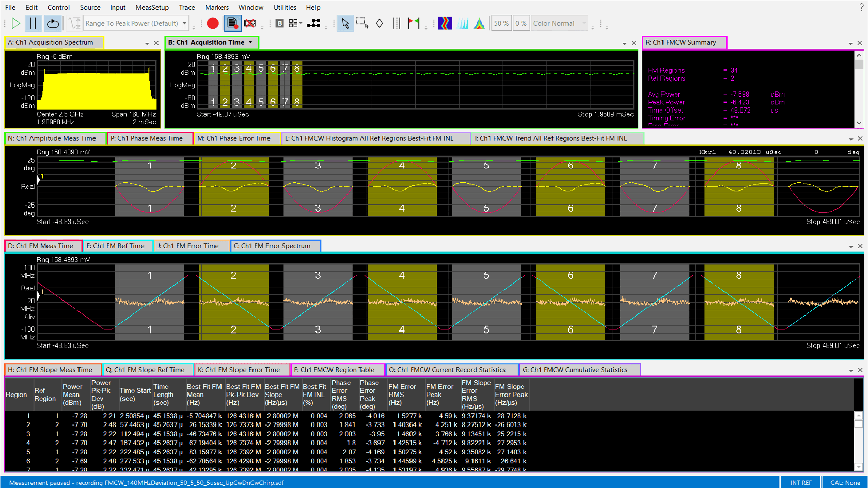Toggle the grid window layout selector
This screenshot has width=868, height=488.
tap(294, 23)
